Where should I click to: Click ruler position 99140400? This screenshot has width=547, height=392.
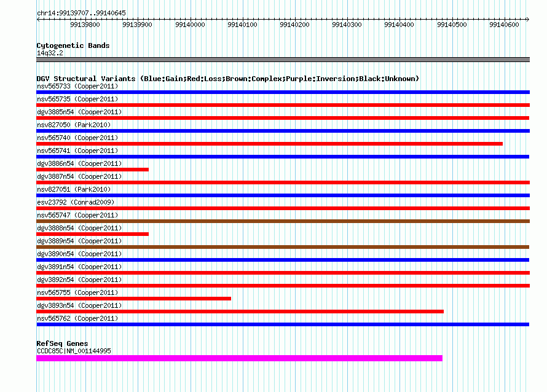pos(399,25)
